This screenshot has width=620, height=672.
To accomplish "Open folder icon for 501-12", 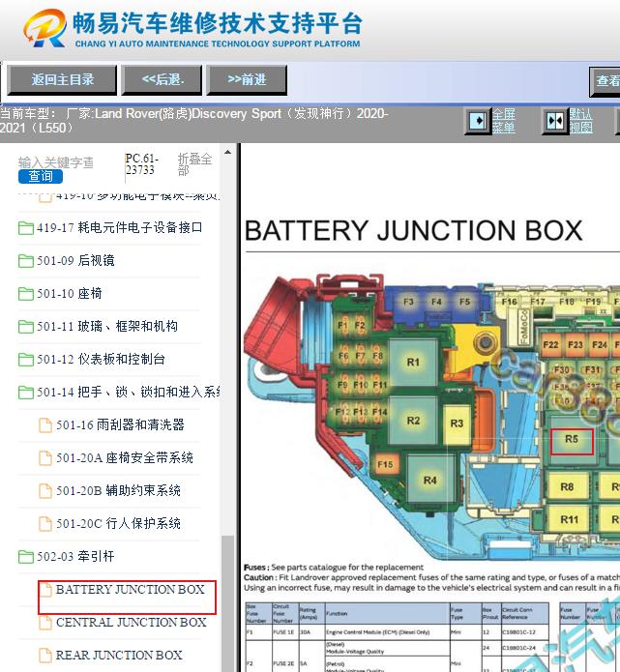I will click(26, 359).
